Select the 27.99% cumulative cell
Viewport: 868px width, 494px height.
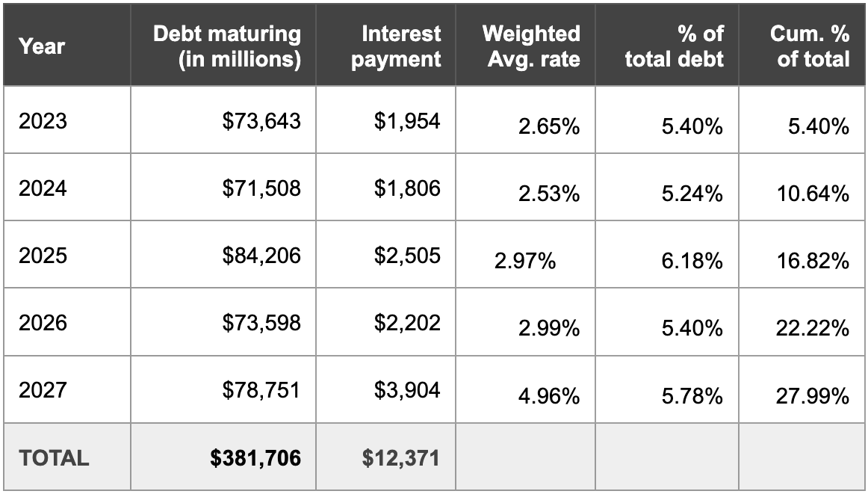(x=813, y=396)
